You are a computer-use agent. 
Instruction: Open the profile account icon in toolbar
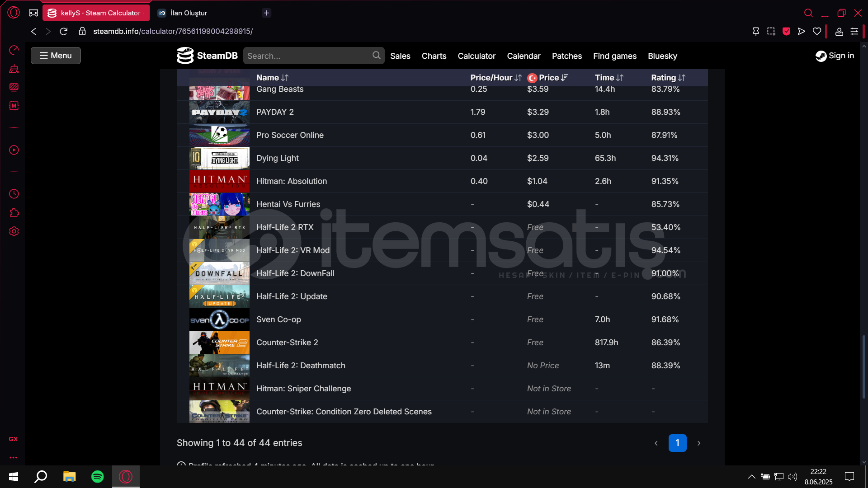point(839,31)
